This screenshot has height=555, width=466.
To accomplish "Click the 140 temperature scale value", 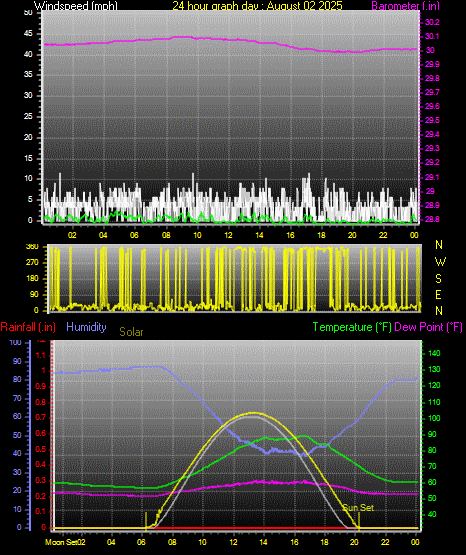I will [434, 353].
